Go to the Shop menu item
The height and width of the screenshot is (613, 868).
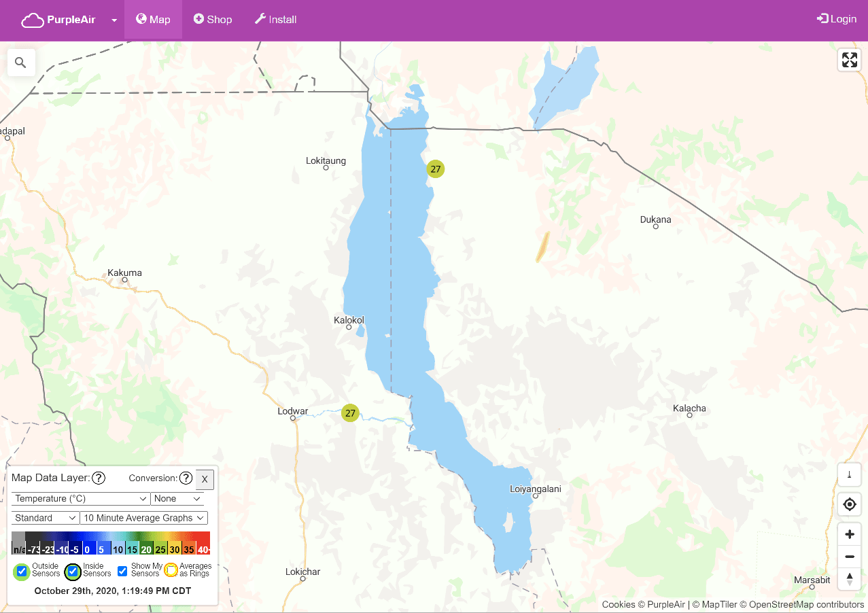pyautogui.click(x=213, y=20)
